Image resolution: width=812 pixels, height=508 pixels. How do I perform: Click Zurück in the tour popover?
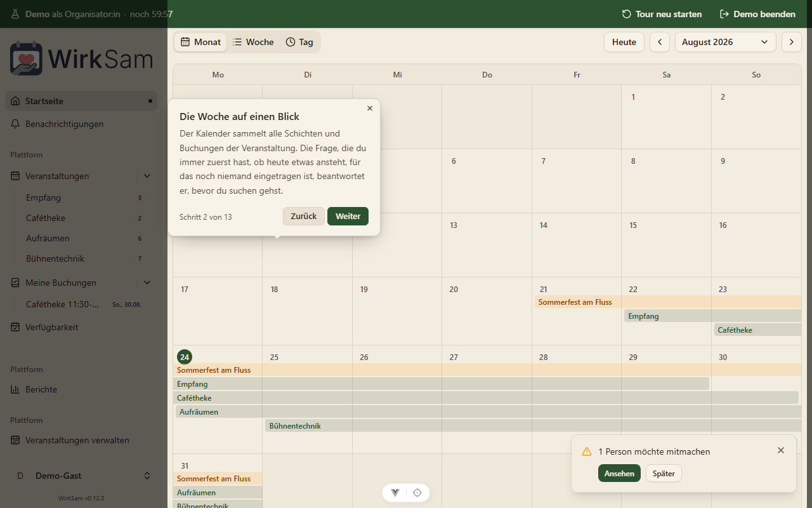(304, 216)
